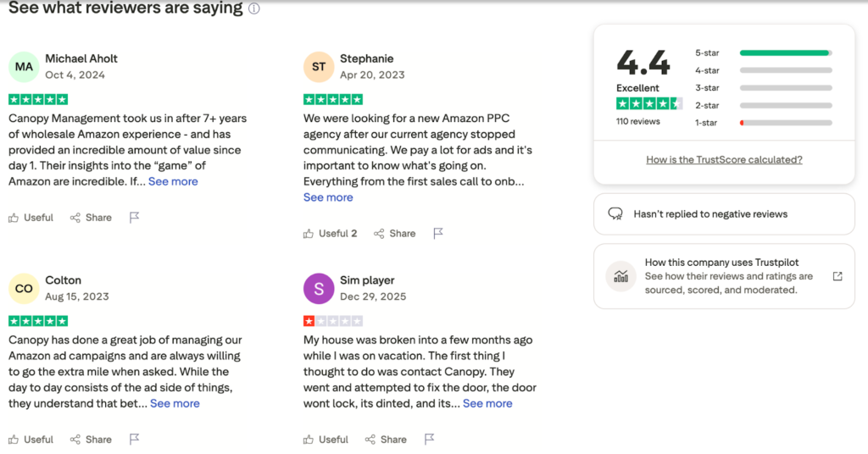This screenshot has width=868, height=454.
Task: Mark Sim player's review as Useful
Action: point(326,440)
